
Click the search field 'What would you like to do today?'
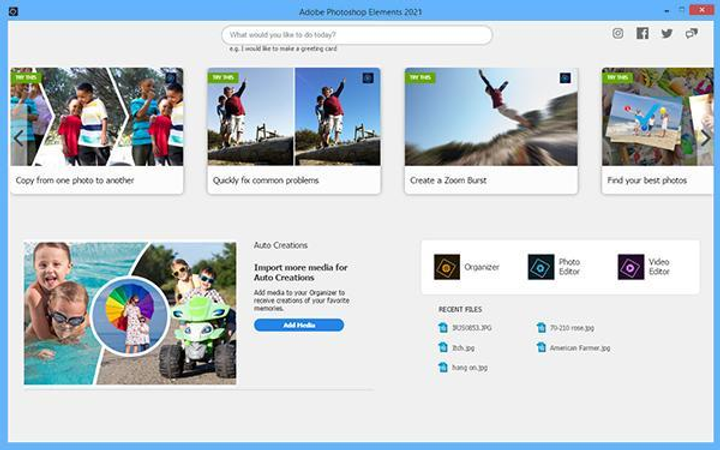357,35
